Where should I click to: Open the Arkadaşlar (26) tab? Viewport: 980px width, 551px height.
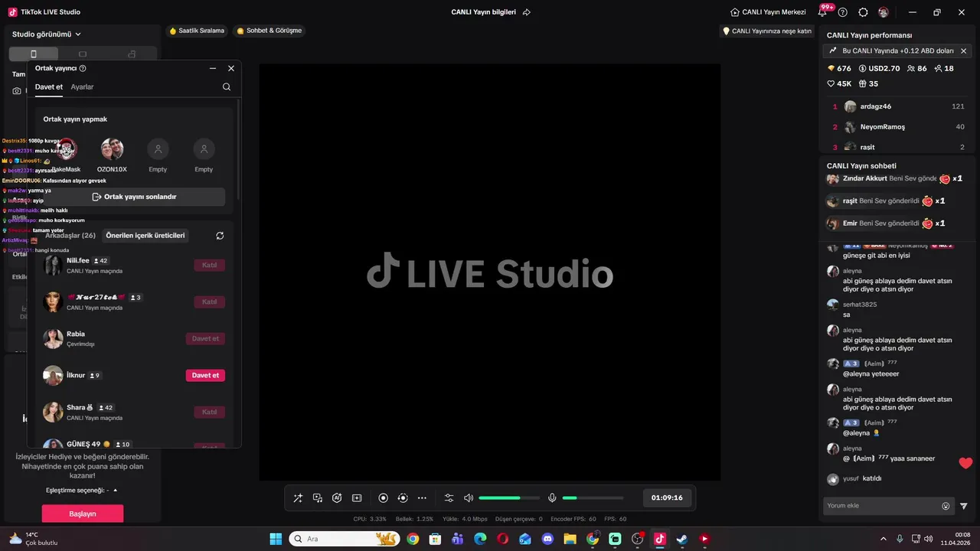(70, 235)
